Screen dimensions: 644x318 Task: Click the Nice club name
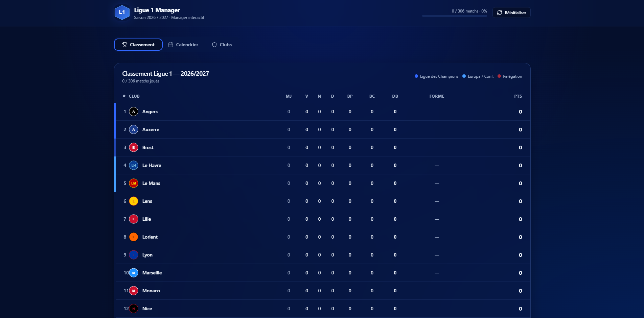[x=147, y=309]
